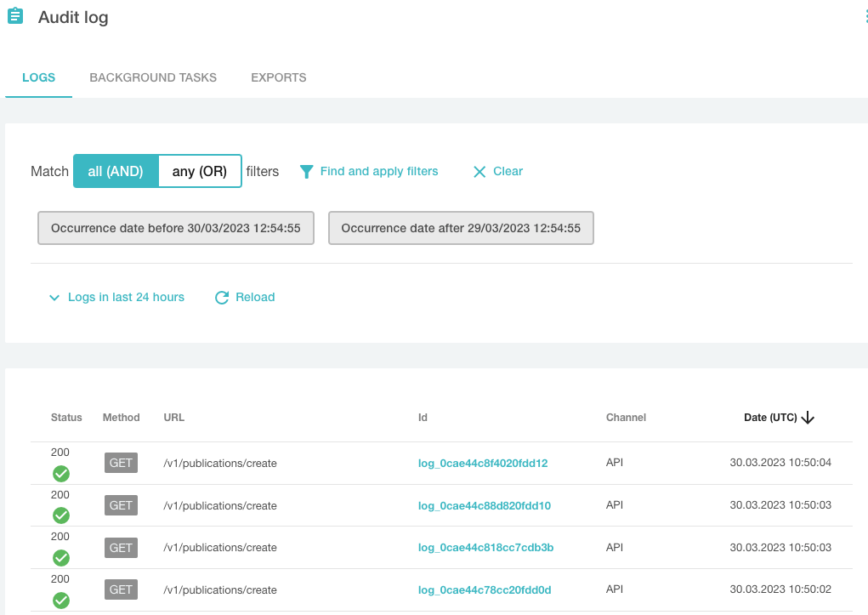Click the Audit log clipboard icon
Image resolution: width=868 pixels, height=615 pixels.
15,17
